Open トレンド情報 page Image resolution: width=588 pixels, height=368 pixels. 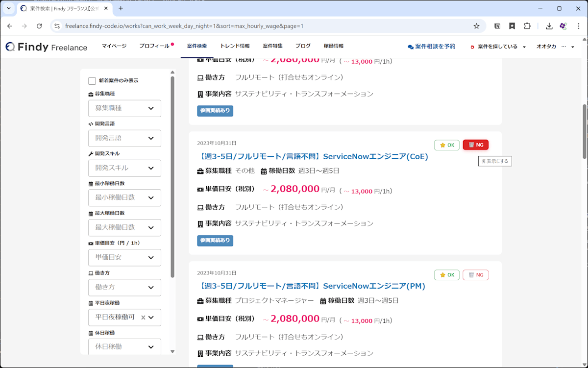click(235, 46)
